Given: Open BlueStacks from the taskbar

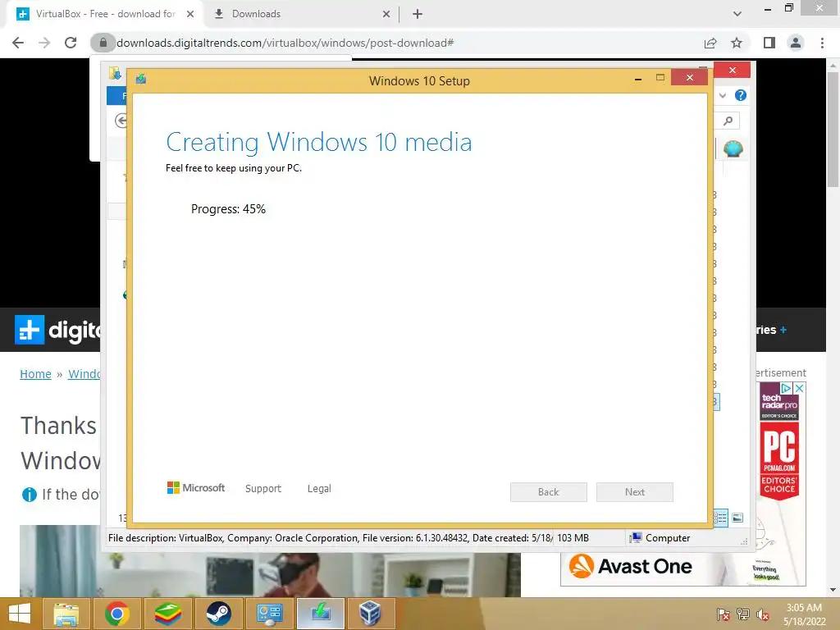Looking at the screenshot, I should [x=167, y=614].
